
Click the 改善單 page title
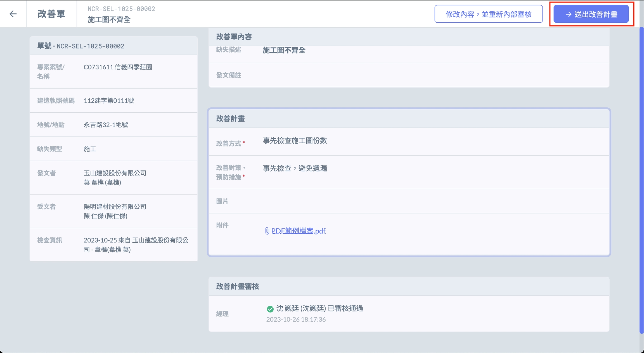51,14
